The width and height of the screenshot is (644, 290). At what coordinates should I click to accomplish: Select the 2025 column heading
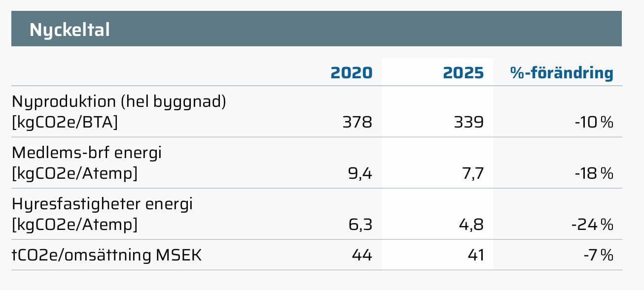point(464,73)
